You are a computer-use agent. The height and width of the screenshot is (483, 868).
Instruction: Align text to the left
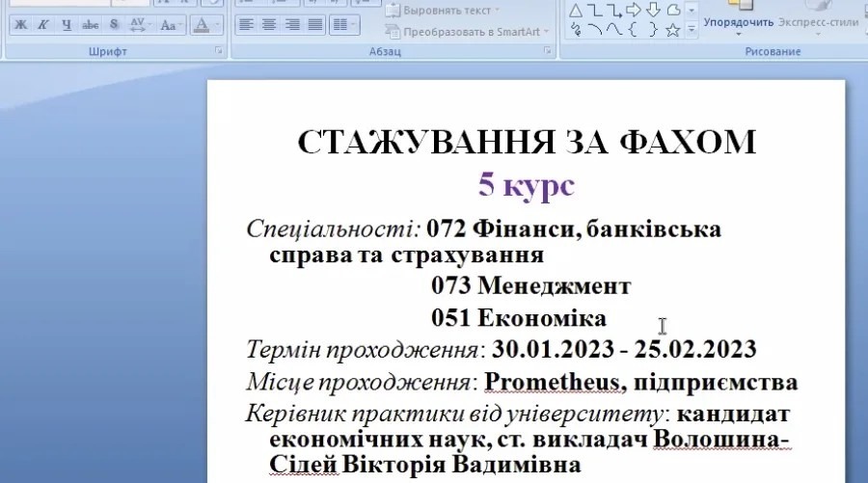(247, 25)
